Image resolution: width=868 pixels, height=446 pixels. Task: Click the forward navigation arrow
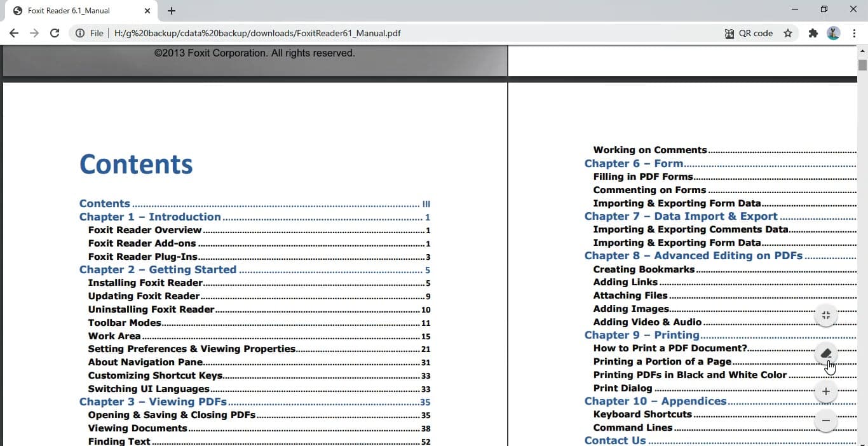pyautogui.click(x=34, y=33)
